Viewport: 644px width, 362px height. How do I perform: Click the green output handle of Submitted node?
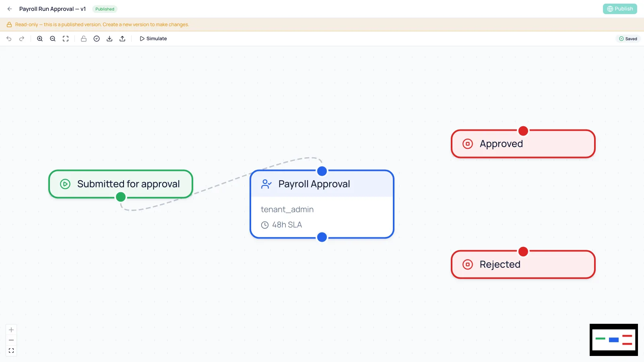[x=121, y=197]
